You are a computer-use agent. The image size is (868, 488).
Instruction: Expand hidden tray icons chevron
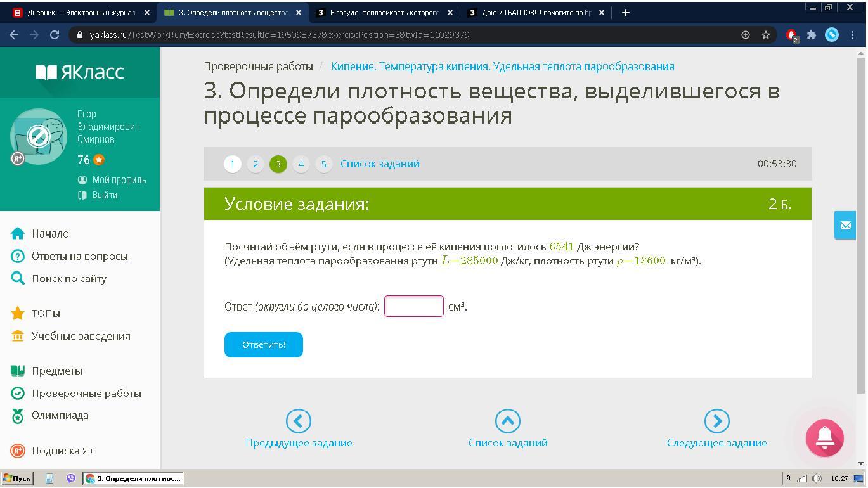(x=788, y=478)
